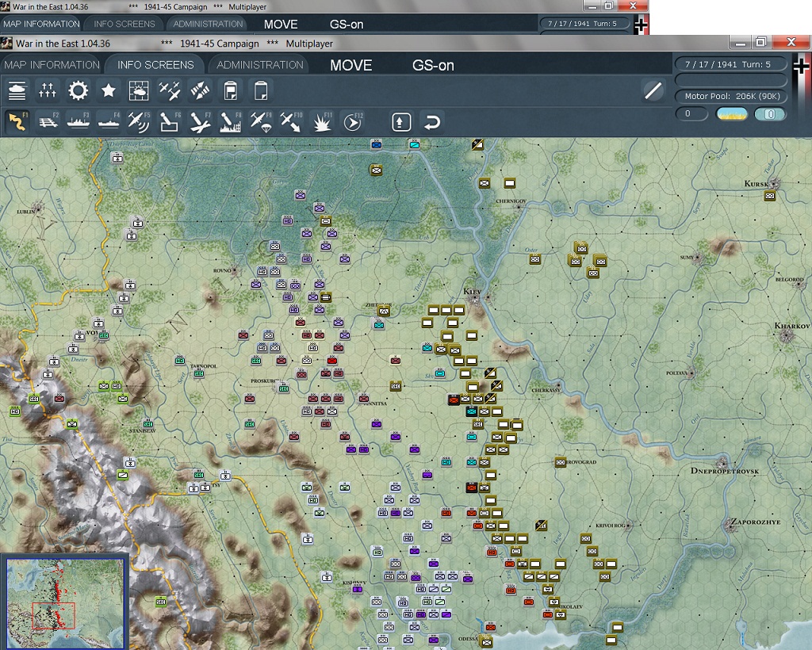Image resolution: width=812 pixels, height=650 pixels.
Task: Click the minimap overview thumbnail
Action: (65, 602)
